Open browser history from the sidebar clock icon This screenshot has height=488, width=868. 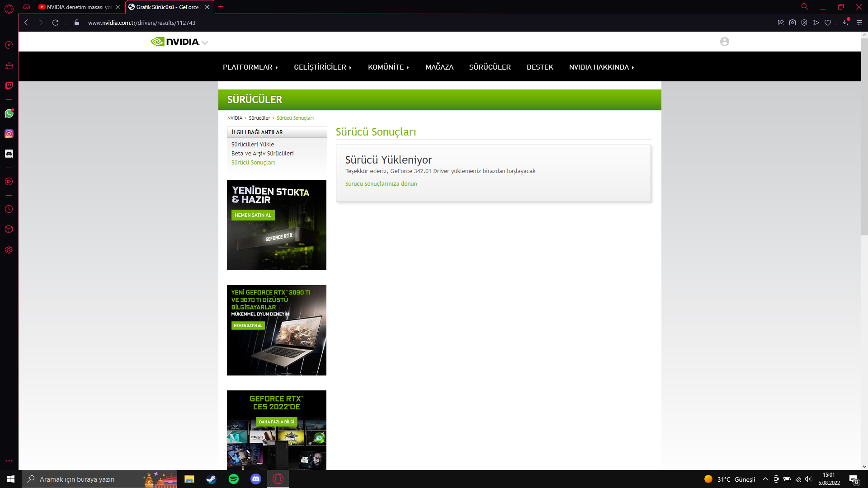9,209
